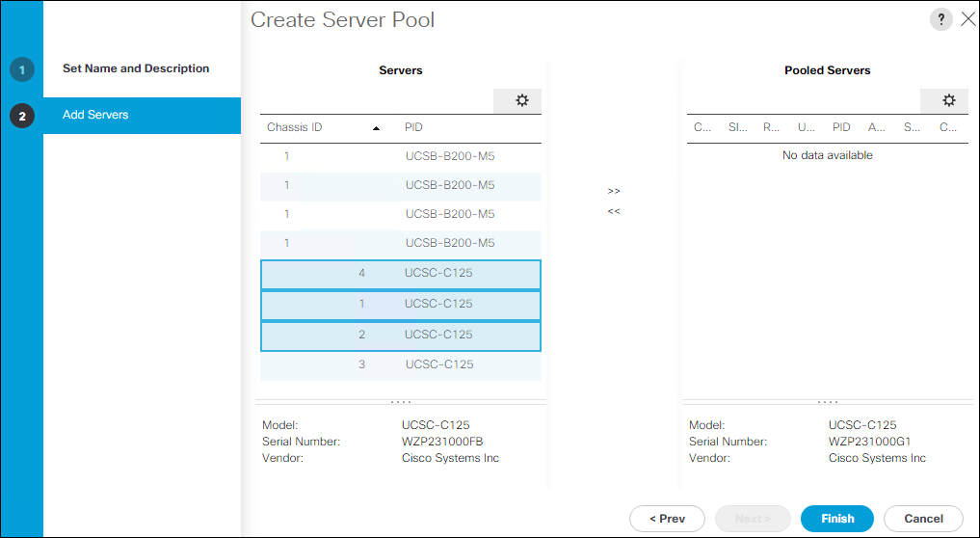Click the 'Servers' panel heading
Image resolution: width=980 pixels, height=538 pixels.
click(401, 70)
